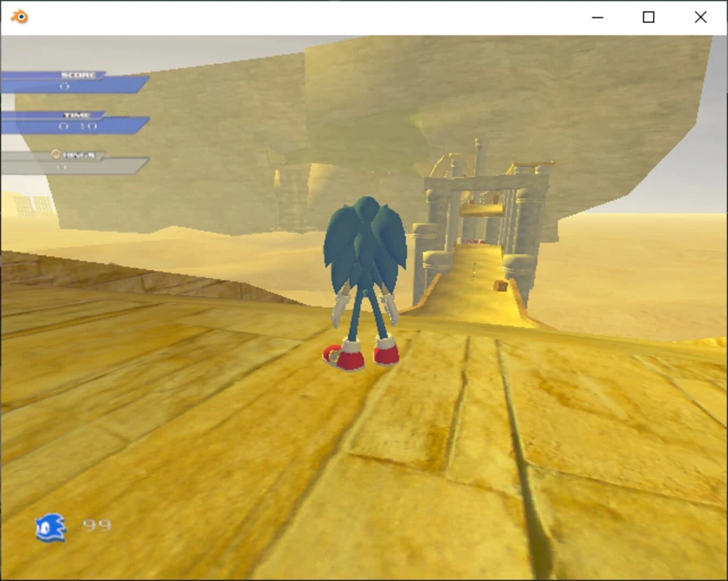Click the time value 0 10
Viewport: 728px width, 581px height.
tap(78, 126)
